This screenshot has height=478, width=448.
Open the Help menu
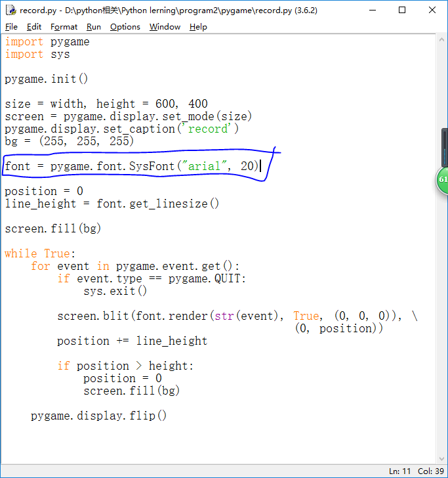click(198, 27)
